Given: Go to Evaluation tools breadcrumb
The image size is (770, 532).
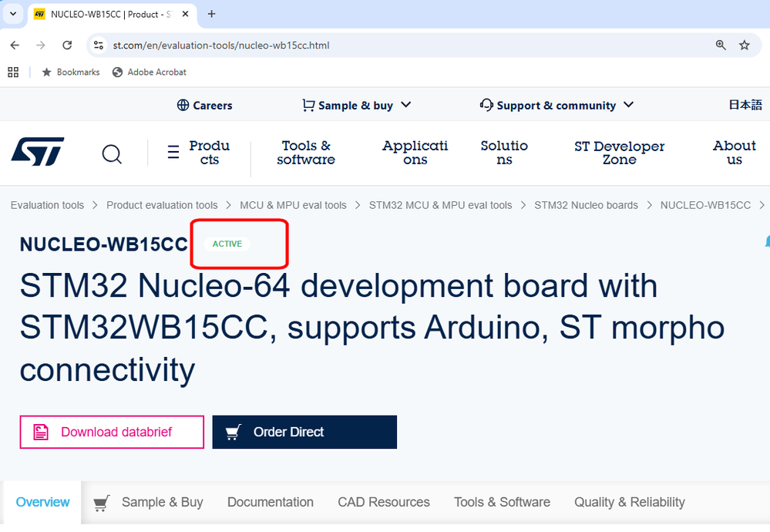Looking at the screenshot, I should click(x=47, y=205).
